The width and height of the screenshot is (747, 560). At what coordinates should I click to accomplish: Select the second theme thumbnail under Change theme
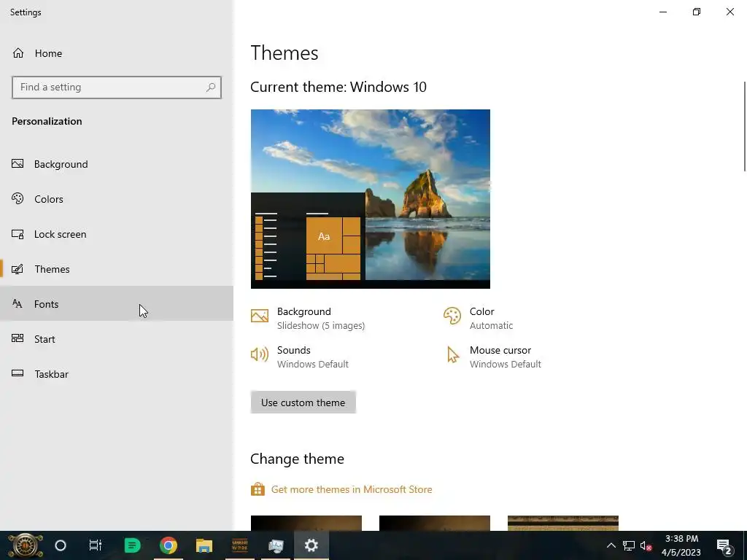435,523
